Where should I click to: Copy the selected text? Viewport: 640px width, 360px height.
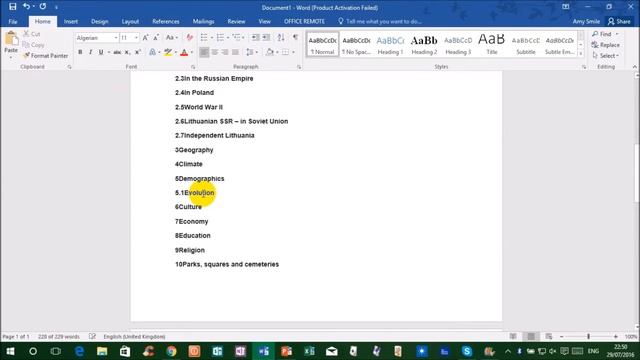coord(33,45)
